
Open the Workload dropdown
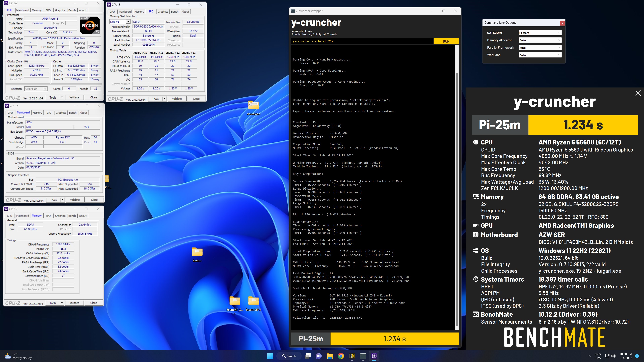[x=540, y=55]
